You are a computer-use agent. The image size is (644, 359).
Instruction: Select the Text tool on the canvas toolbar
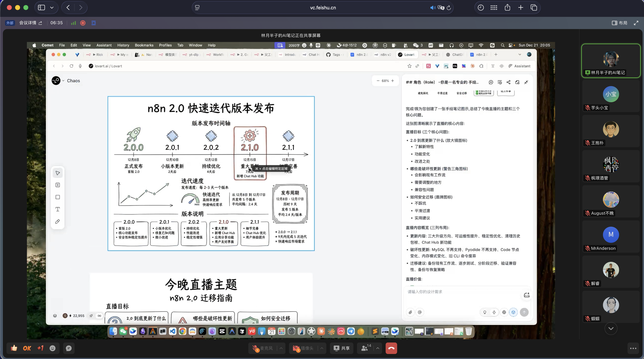(58, 209)
